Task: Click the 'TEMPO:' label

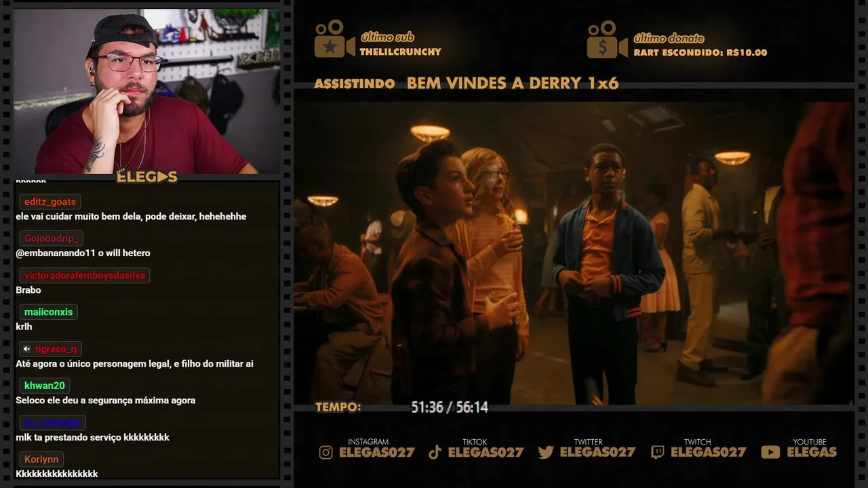Action: point(338,407)
